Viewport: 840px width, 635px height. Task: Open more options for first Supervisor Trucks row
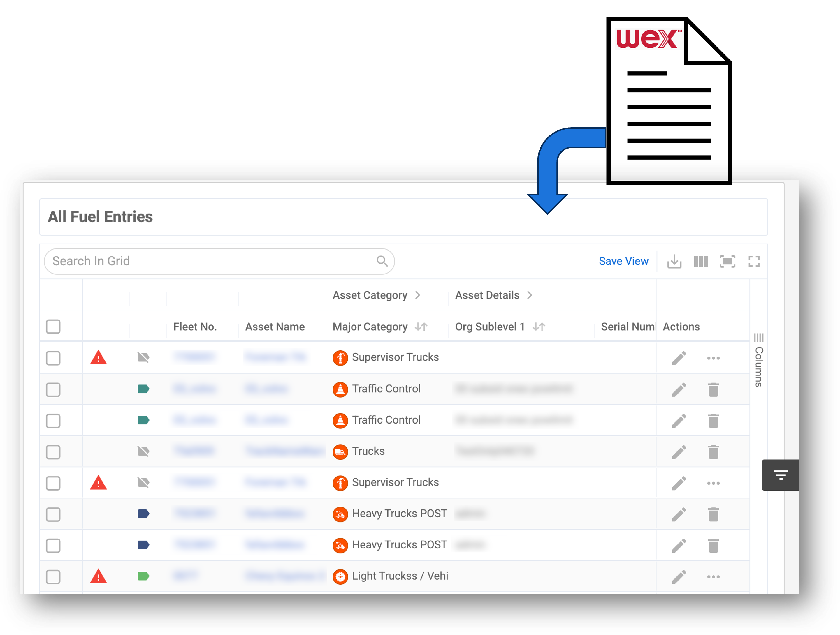tap(713, 358)
